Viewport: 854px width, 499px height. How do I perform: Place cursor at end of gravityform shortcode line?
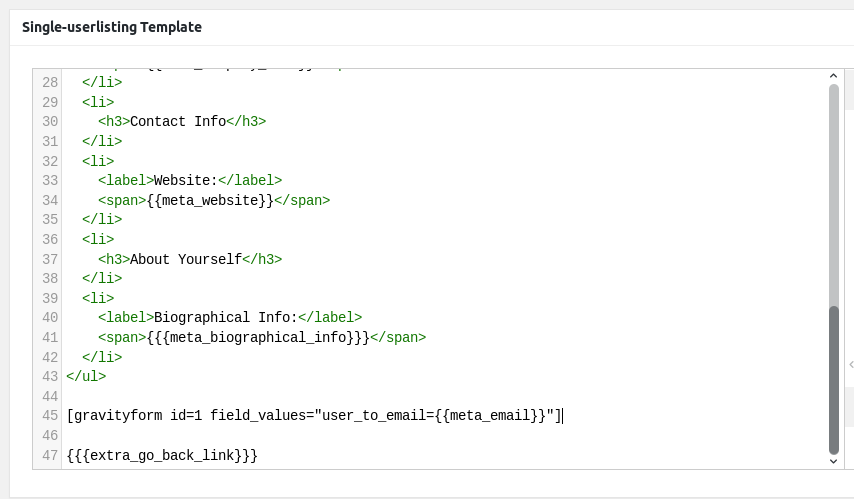point(563,416)
